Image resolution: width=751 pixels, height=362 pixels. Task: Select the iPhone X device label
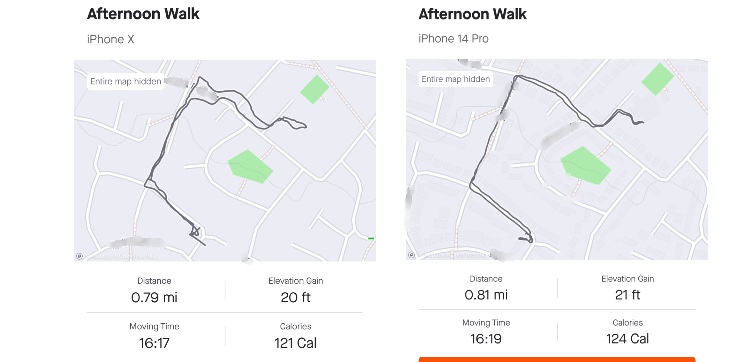(x=111, y=39)
